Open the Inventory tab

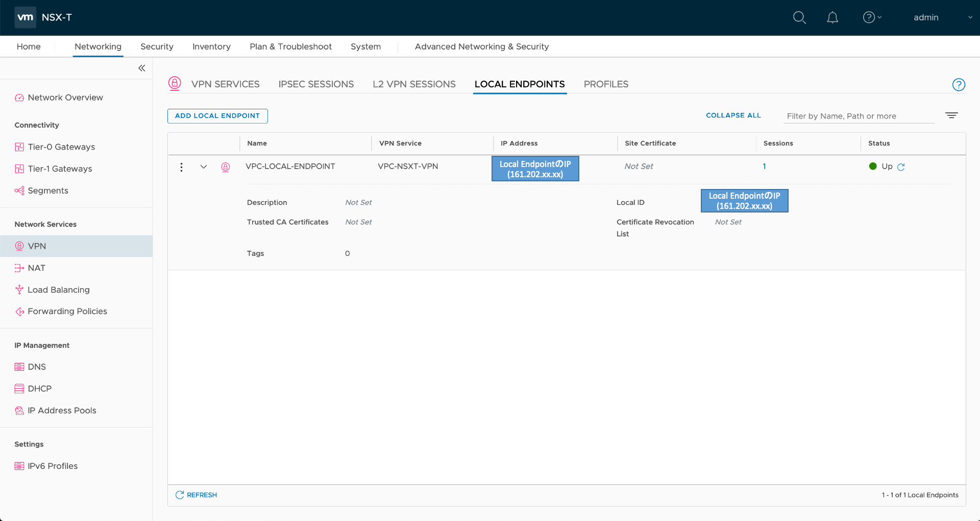211,46
